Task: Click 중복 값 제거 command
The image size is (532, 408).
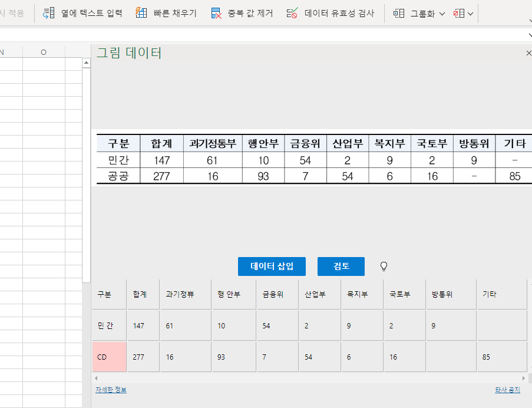Action: (242, 13)
